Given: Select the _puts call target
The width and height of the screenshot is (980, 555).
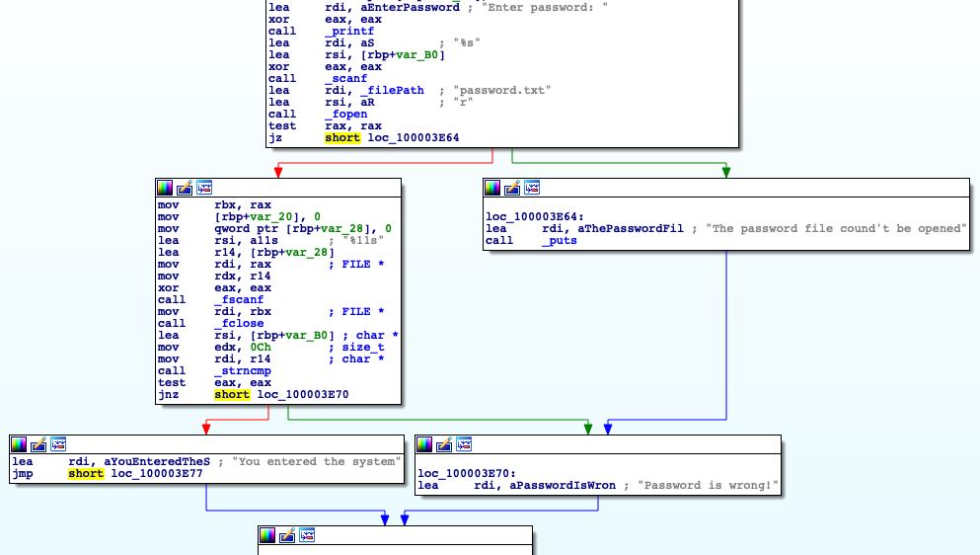Looking at the screenshot, I should click(x=560, y=241).
